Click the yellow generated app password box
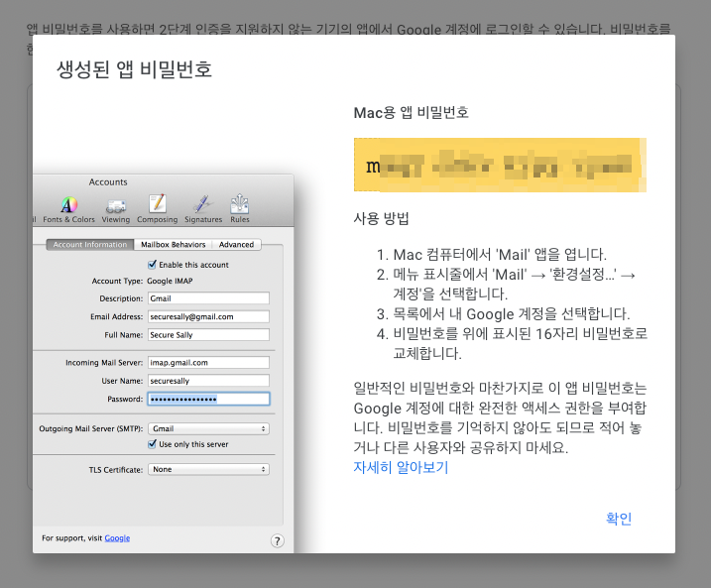The height and width of the screenshot is (588, 711). coord(500,165)
